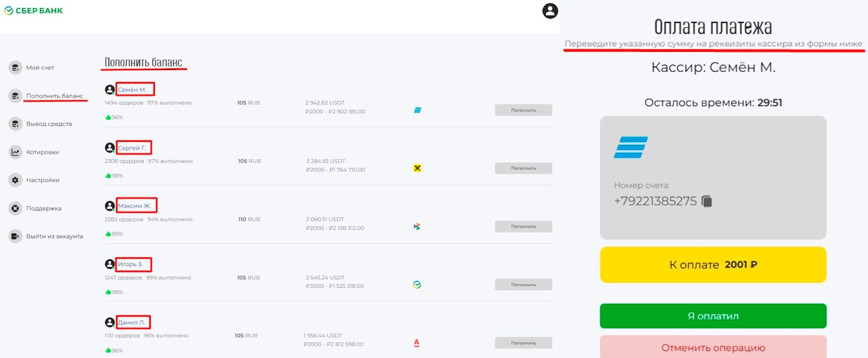This screenshot has height=358, width=868.
Task: Click the Пополнить баланс sidebar icon
Action: coord(15,96)
